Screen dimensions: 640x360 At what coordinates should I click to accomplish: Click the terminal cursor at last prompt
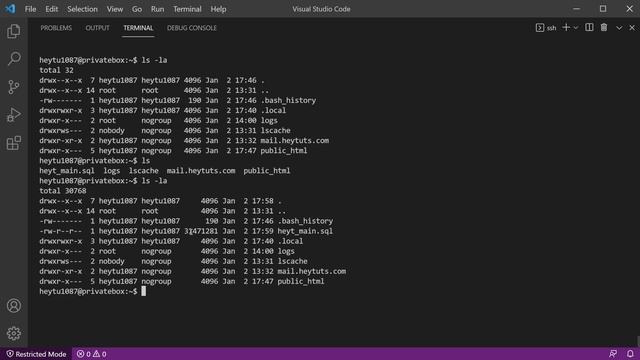[143, 291]
